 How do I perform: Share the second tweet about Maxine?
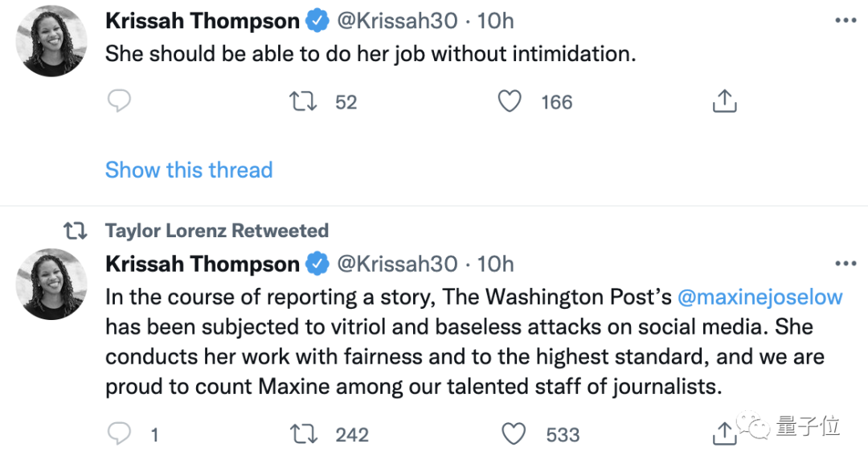tap(724, 434)
